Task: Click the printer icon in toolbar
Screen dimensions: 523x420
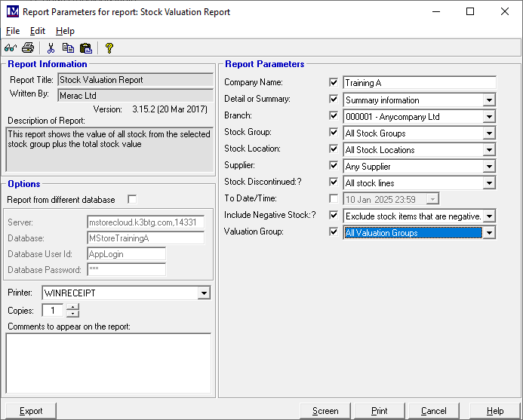Action: tap(28, 48)
